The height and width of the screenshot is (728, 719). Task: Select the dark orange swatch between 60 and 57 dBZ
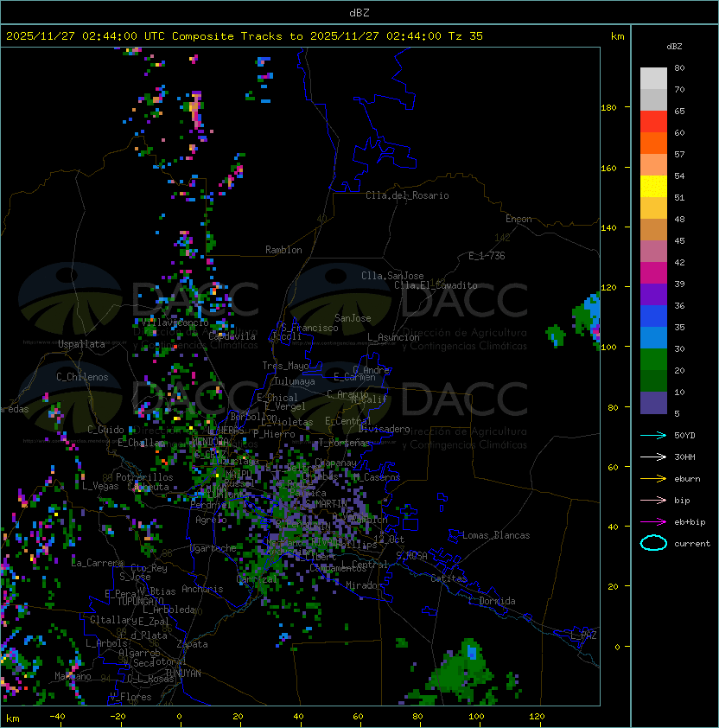(653, 143)
